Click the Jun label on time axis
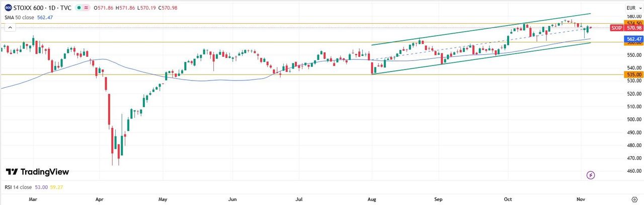This screenshot has height=205, width=644. (x=232, y=199)
